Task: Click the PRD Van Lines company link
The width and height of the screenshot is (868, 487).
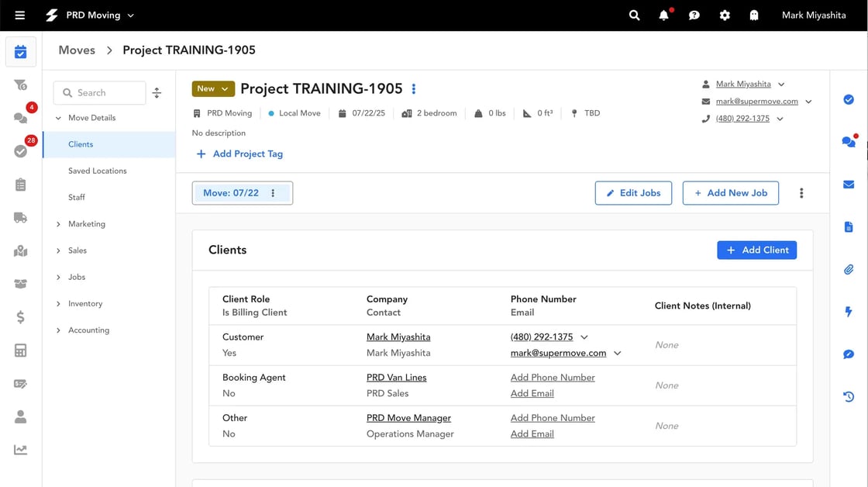Action: (396, 378)
